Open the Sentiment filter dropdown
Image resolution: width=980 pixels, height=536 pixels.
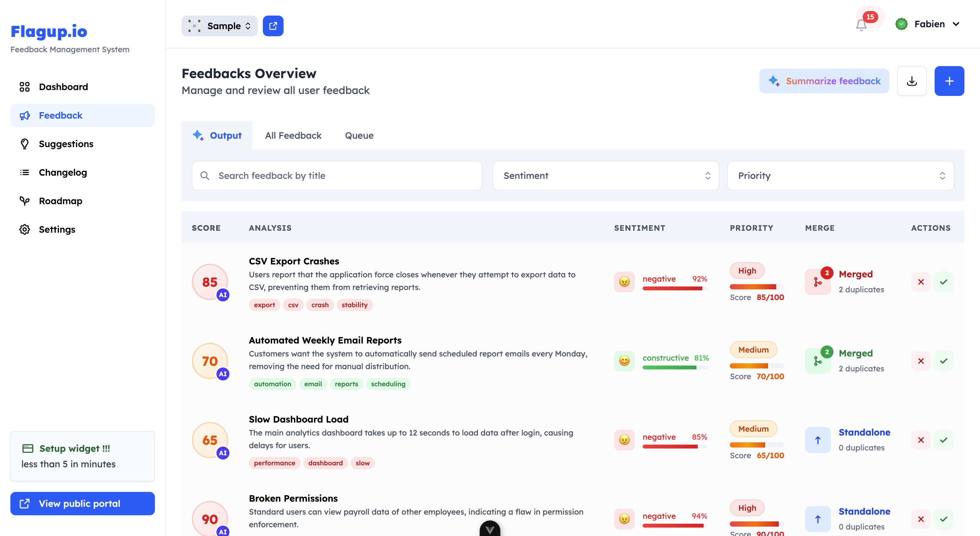(606, 176)
